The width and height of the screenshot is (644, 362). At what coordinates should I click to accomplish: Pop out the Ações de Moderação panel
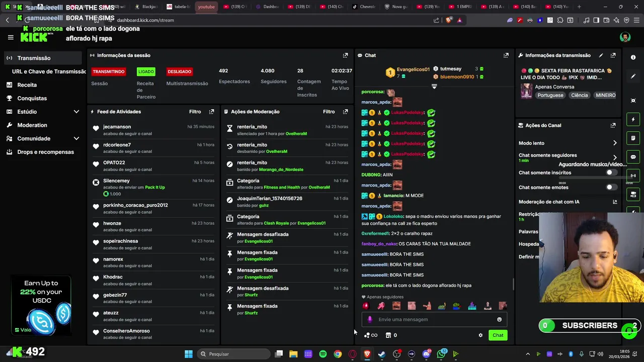point(345,112)
